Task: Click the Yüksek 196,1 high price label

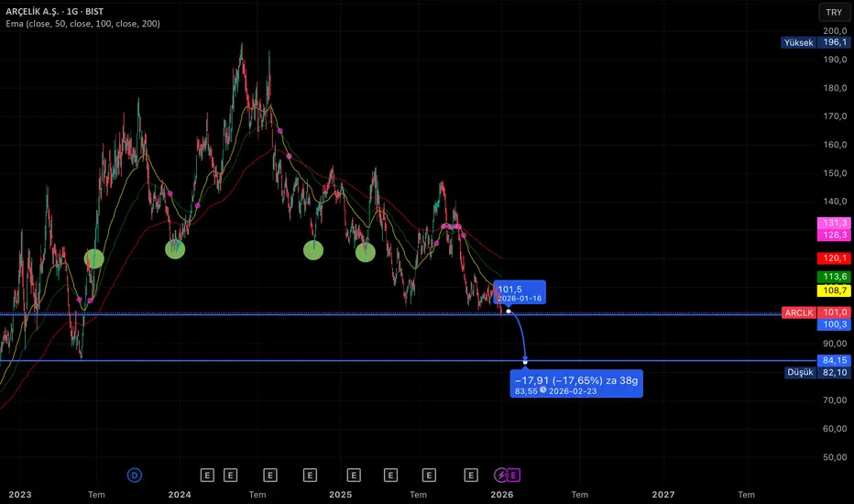Action: coord(816,42)
